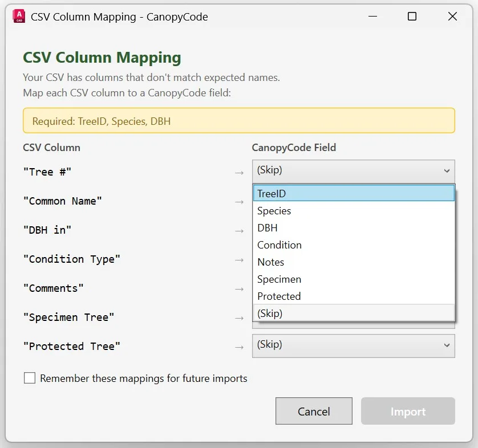Image resolution: width=478 pixels, height=448 pixels.
Task: Click the Required: TreeID, Species, DBH notice
Action: pos(239,121)
